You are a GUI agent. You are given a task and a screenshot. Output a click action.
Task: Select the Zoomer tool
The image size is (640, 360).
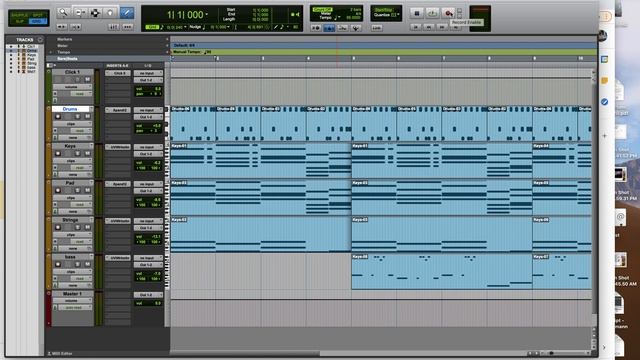pos(63,13)
